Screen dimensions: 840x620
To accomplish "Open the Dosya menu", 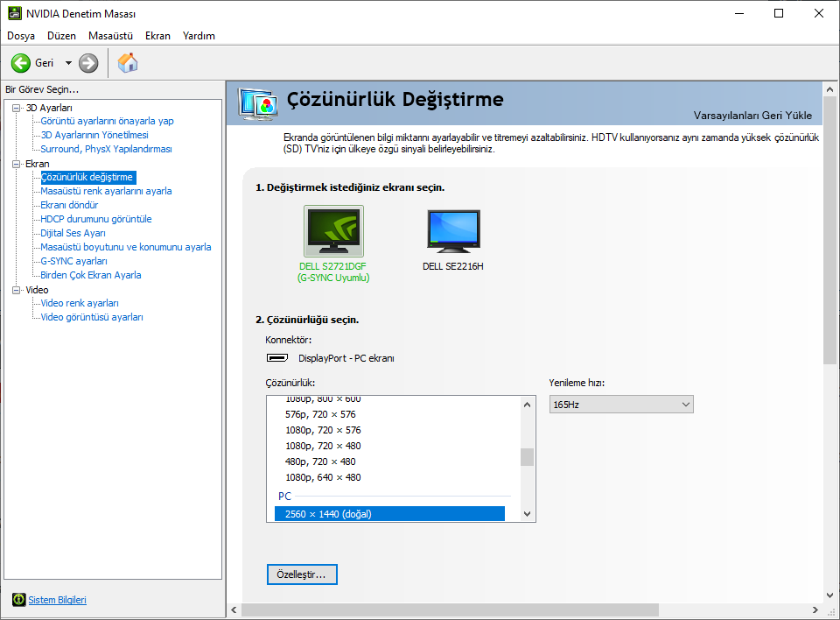I will pyautogui.click(x=21, y=36).
